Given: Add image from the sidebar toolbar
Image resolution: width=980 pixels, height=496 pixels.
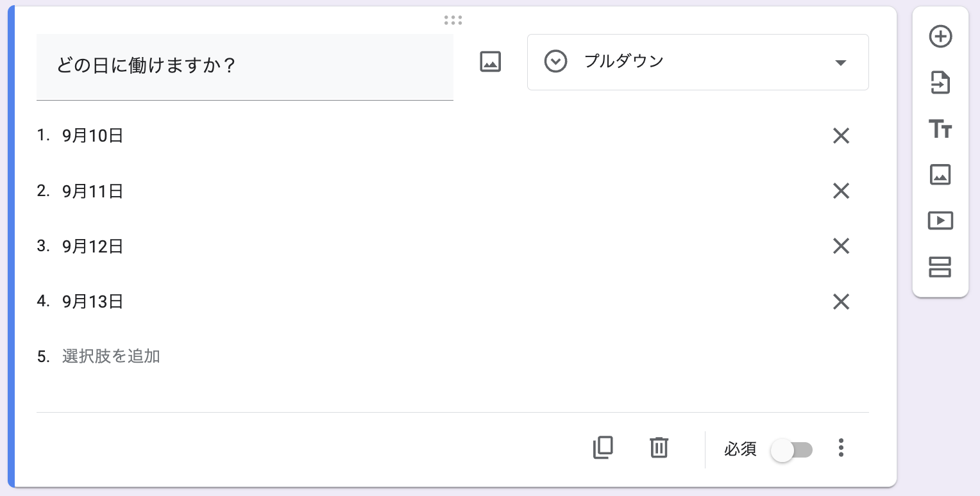Looking at the screenshot, I should pyautogui.click(x=940, y=174).
